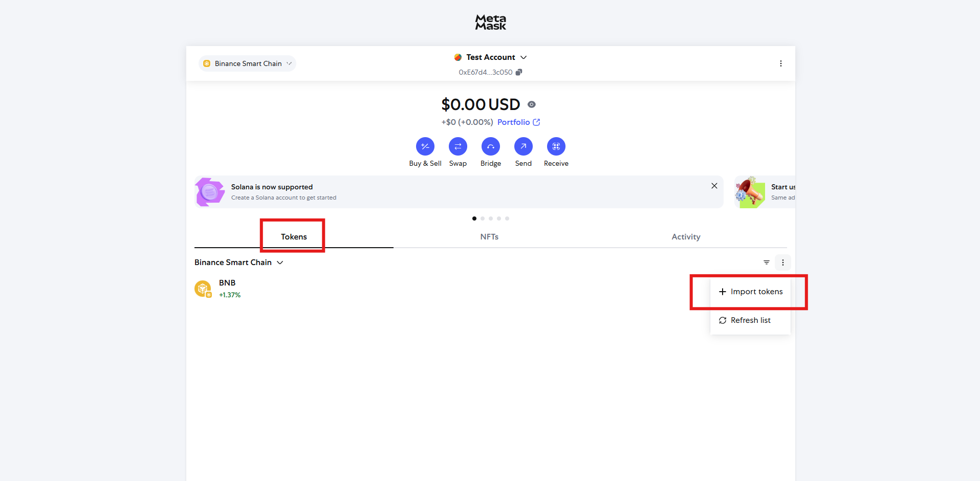Click the Bridge icon button
This screenshot has width=980, height=481.
pos(490,146)
